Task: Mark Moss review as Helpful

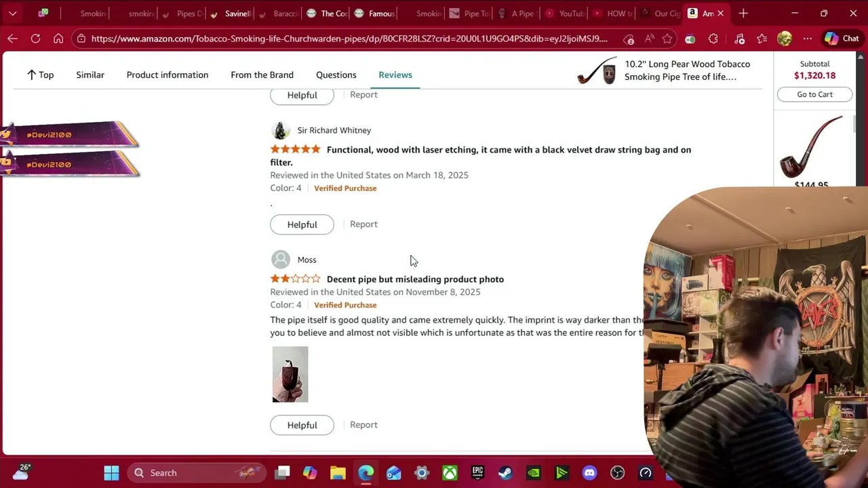Action: coord(302,425)
